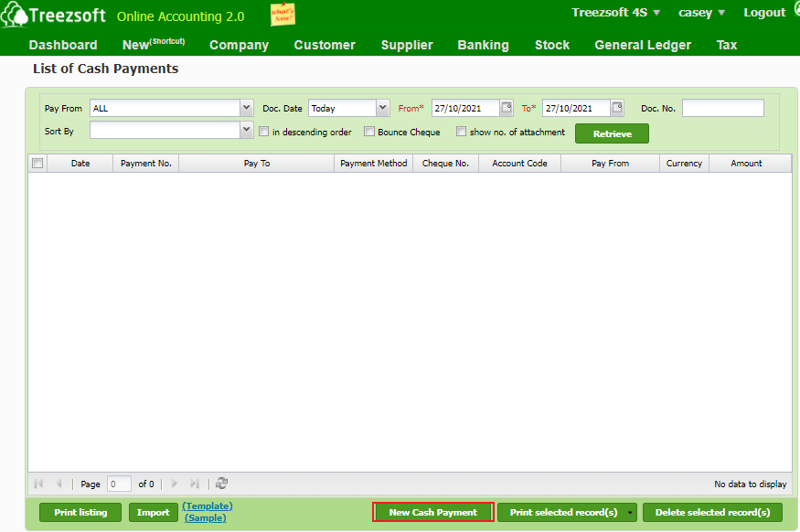The height and width of the screenshot is (532, 800).
Task: Click the Print listing button
Action: pyautogui.click(x=80, y=512)
